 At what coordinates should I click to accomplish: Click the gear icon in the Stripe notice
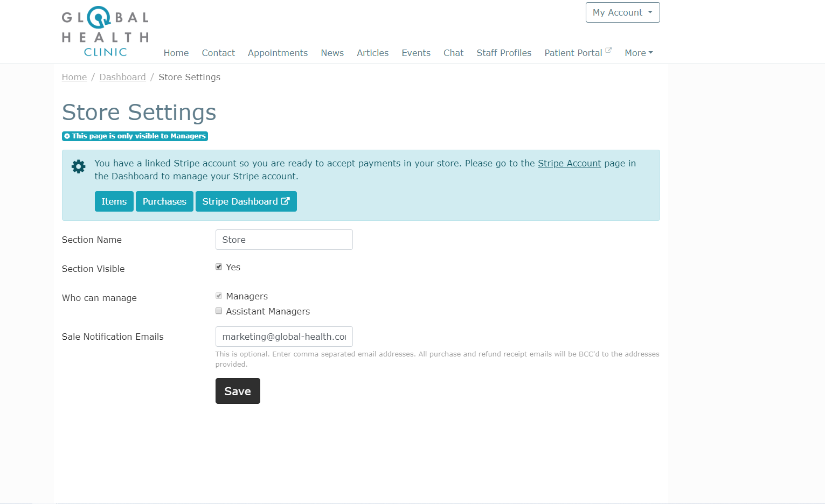79,167
